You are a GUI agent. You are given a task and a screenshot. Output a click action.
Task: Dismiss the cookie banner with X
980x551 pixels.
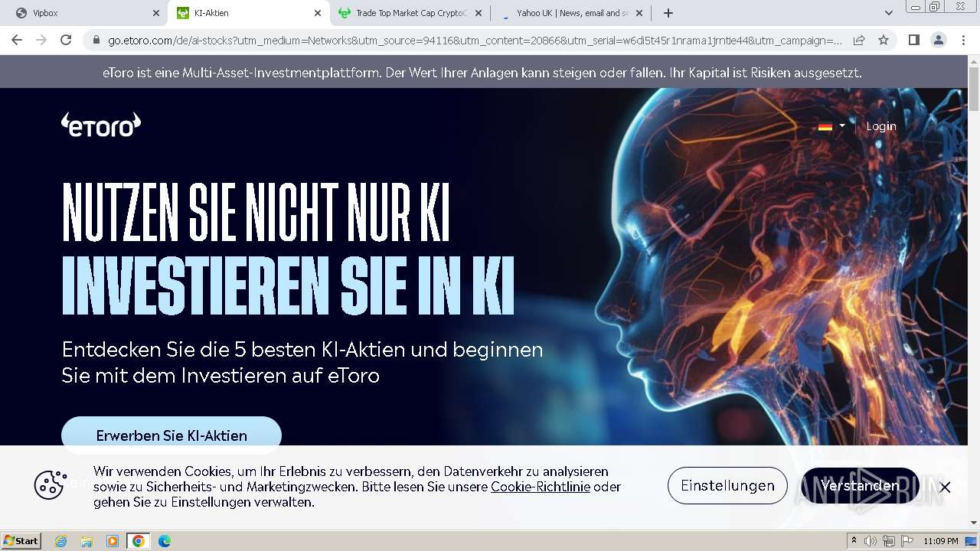point(946,487)
